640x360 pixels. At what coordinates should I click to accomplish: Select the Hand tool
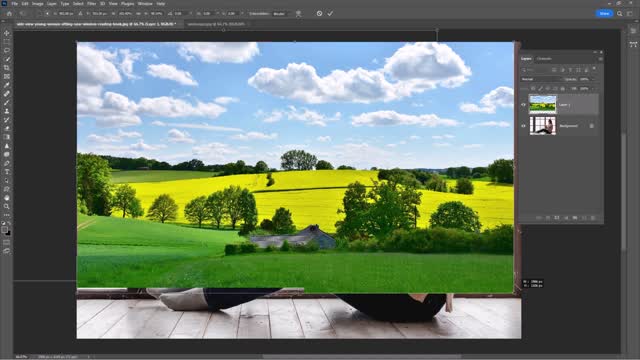pyautogui.click(x=7, y=198)
